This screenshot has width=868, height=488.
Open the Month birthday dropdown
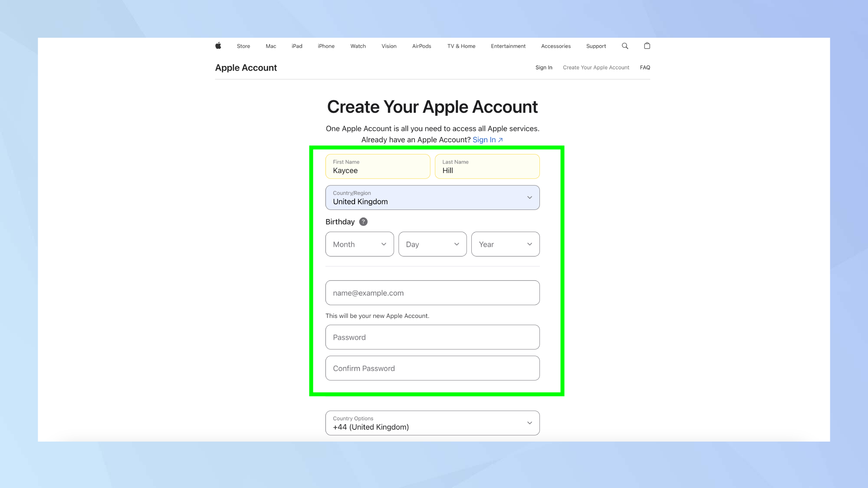pyautogui.click(x=359, y=244)
